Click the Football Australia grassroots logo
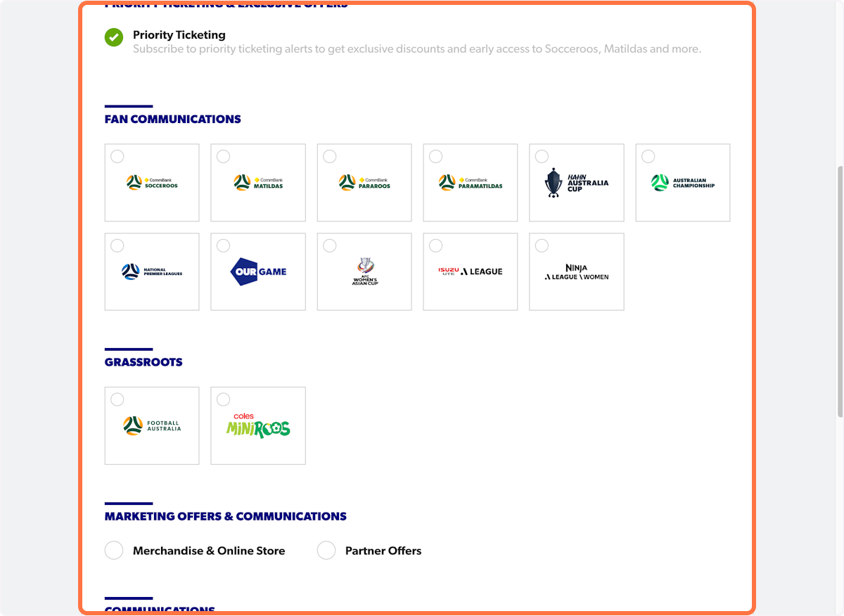This screenshot has width=844, height=616. [x=152, y=425]
